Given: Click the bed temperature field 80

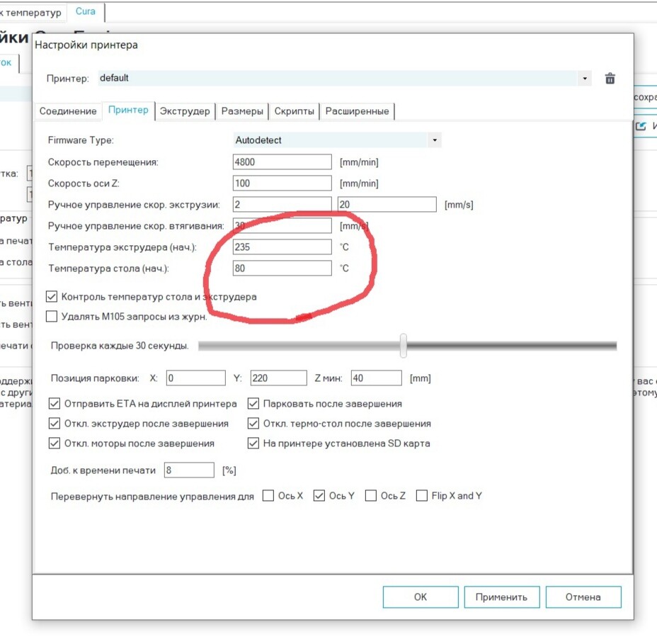Looking at the screenshot, I should pyautogui.click(x=282, y=269).
